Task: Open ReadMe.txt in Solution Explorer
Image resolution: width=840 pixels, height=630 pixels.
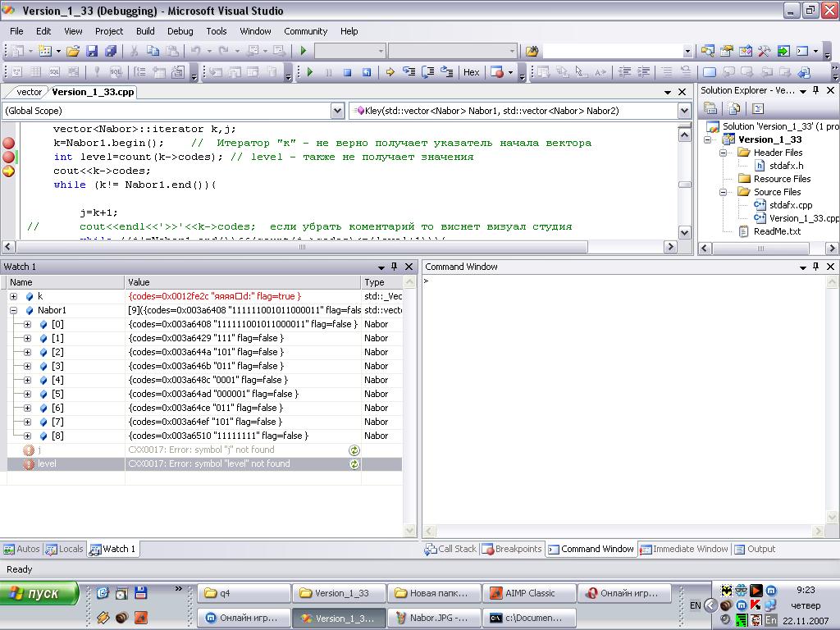Action: point(776,231)
